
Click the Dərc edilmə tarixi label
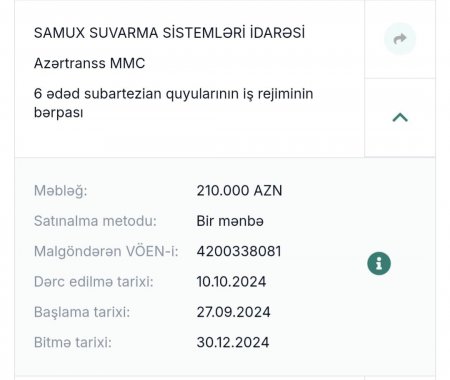94,282
